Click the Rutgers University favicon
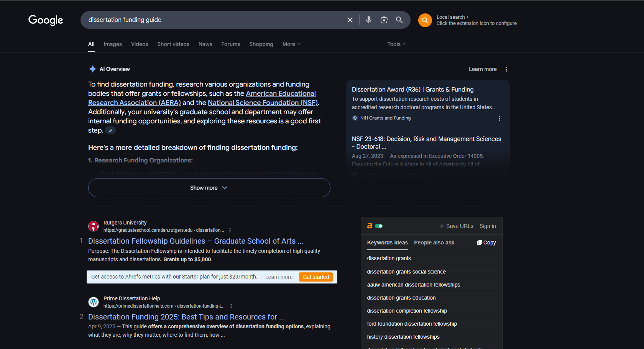 [x=94, y=226]
